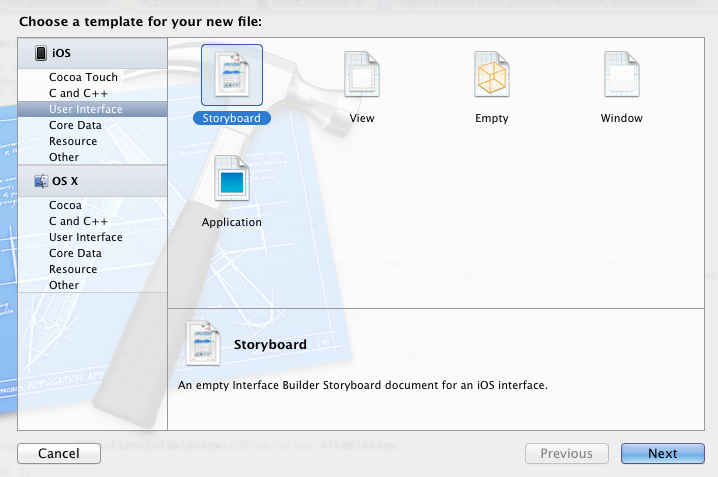
Task: Choose the View template icon
Action: (x=362, y=74)
